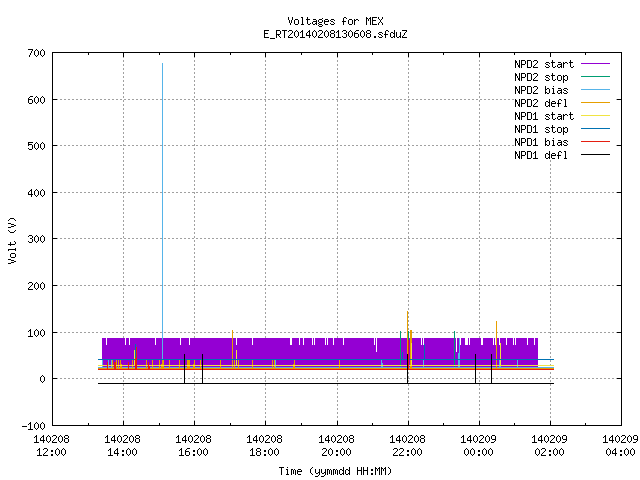Click the dark blue NPD1 stop legend line
Screen dimensions: 640x480
point(595,129)
